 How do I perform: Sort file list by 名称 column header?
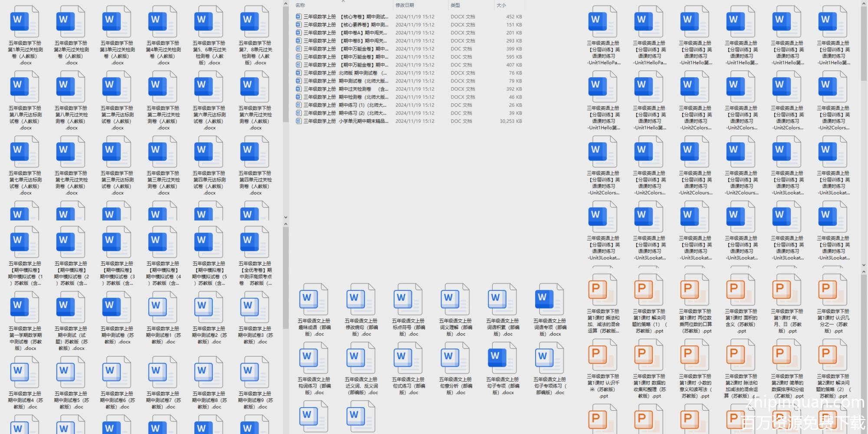[x=300, y=5]
